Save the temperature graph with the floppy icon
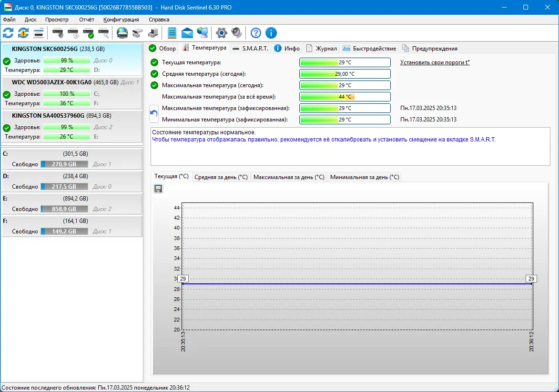Viewport: 559px width, 392px height. 158,189
